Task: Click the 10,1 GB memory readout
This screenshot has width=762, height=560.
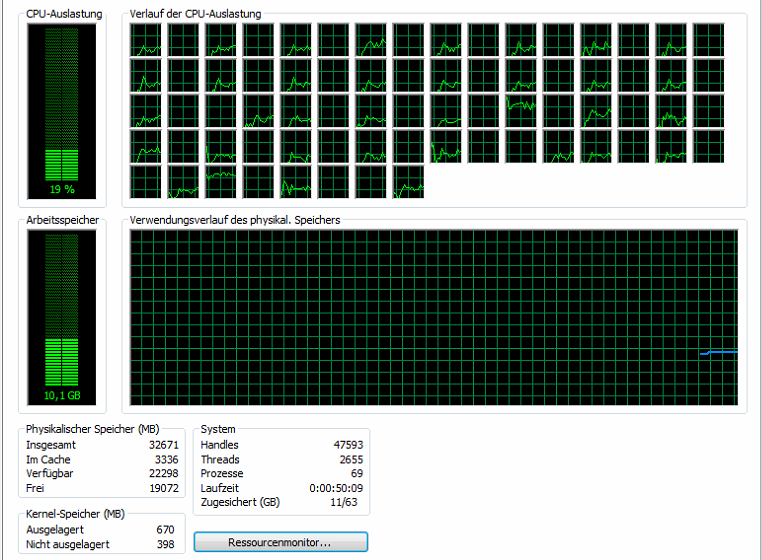Action: coord(62,395)
